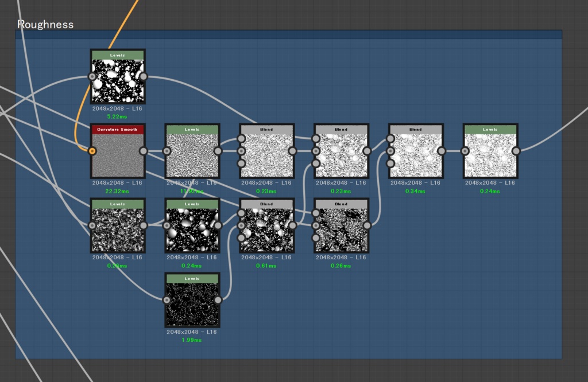Click the output socket of the bottom Levels node
Screen dimensions: 588x382
[219, 299]
